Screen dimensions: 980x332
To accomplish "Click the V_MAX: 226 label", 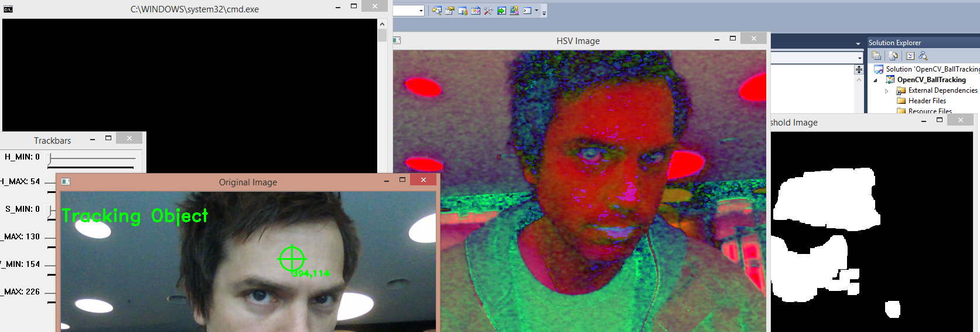I will 21,292.
